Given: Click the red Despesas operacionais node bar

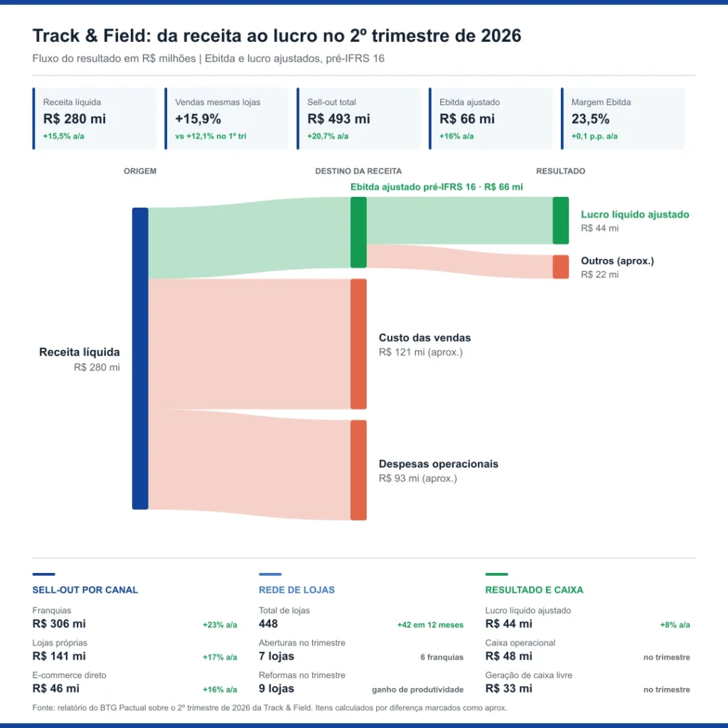Looking at the screenshot, I should [x=358, y=470].
